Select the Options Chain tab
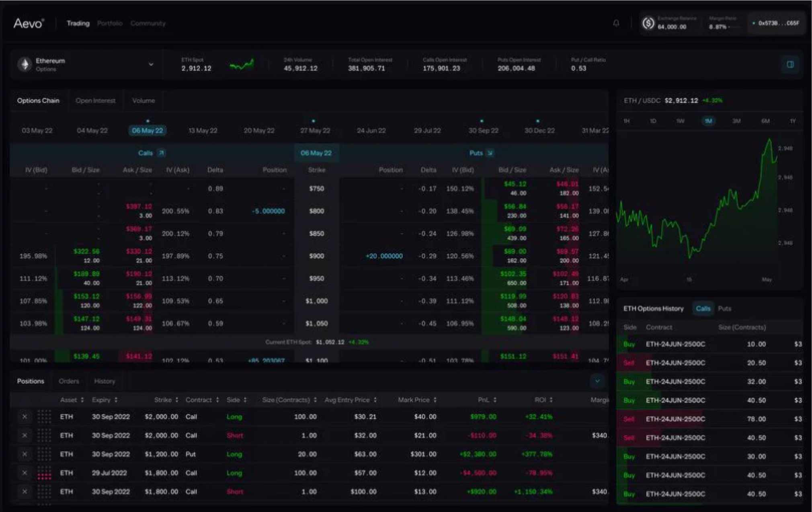 click(x=38, y=101)
